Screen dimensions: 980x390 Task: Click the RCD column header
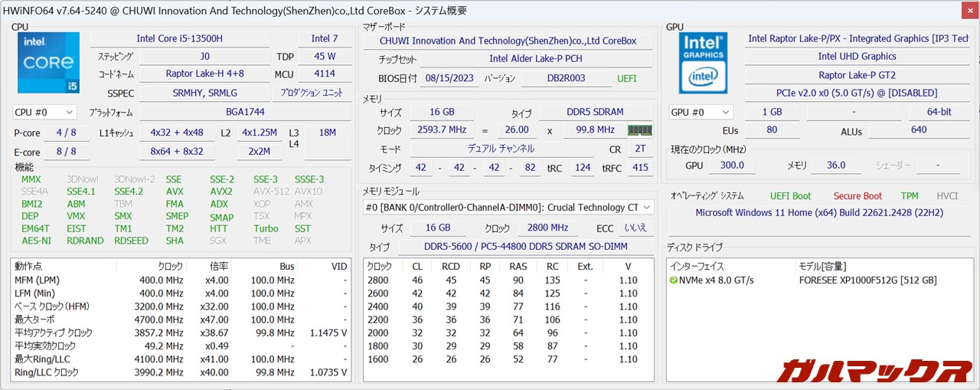449,266
